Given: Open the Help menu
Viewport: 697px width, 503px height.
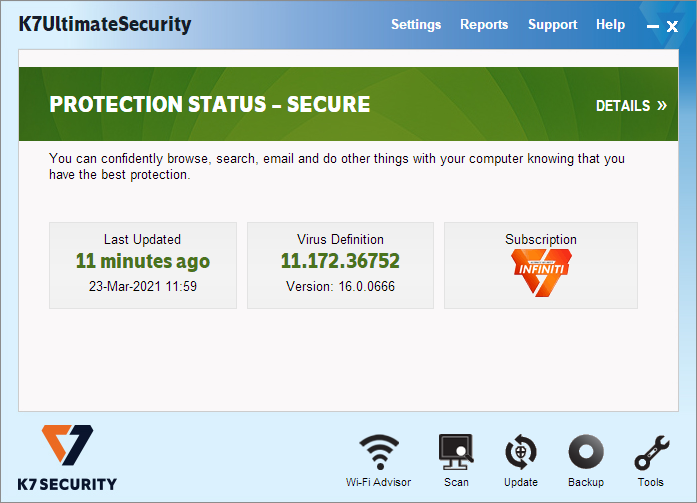Looking at the screenshot, I should coord(610,24).
